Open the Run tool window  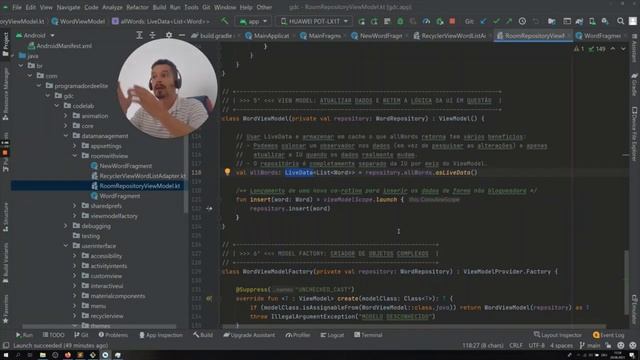click(x=24, y=335)
